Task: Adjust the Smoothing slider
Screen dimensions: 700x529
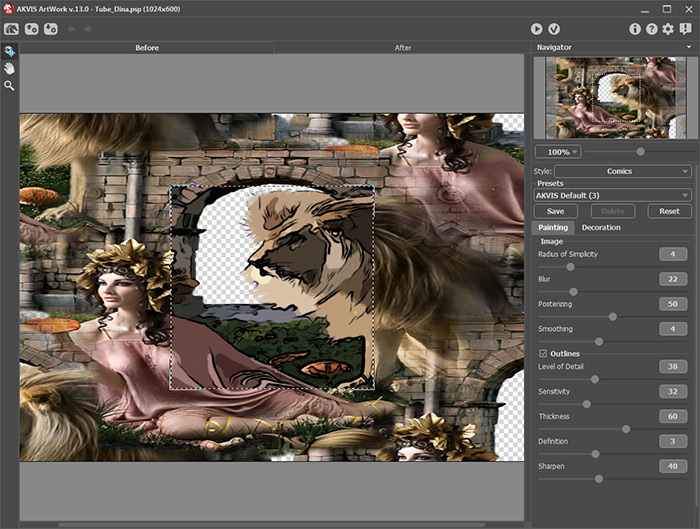Action: pos(599,342)
